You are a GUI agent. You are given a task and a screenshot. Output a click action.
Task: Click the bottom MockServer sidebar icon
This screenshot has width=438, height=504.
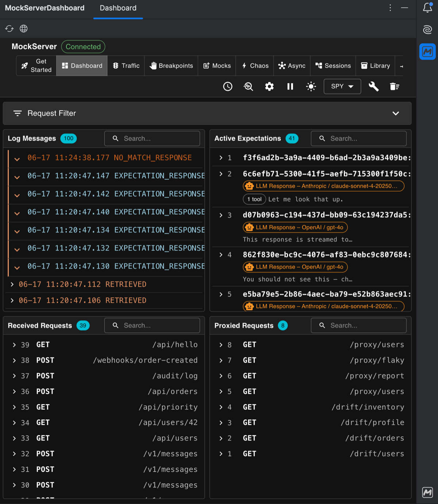(427, 492)
